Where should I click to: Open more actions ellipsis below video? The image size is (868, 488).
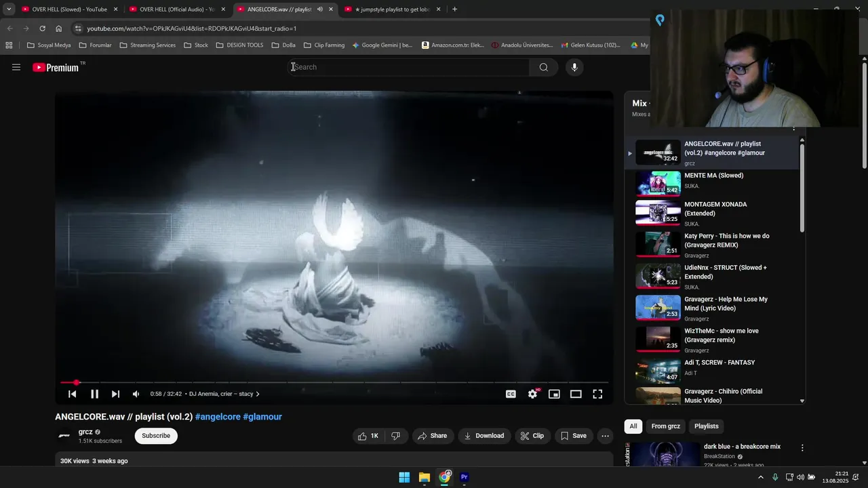click(x=606, y=436)
